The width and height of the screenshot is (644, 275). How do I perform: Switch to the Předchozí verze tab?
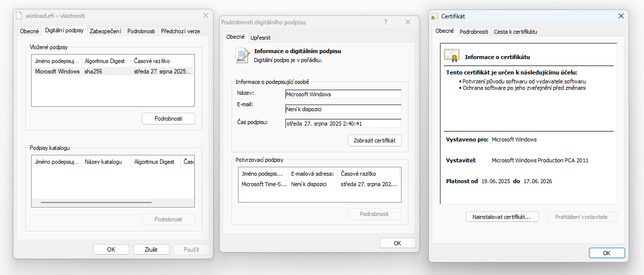(180, 31)
